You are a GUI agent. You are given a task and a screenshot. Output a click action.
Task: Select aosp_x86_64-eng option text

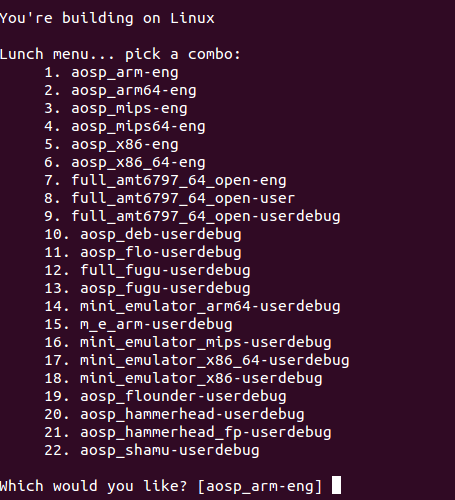(138, 163)
